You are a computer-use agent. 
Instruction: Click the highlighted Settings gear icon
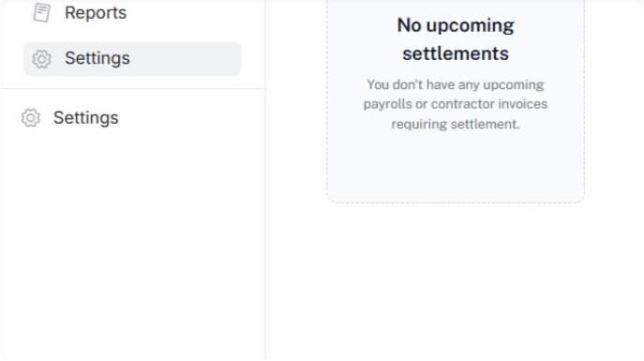point(41,59)
